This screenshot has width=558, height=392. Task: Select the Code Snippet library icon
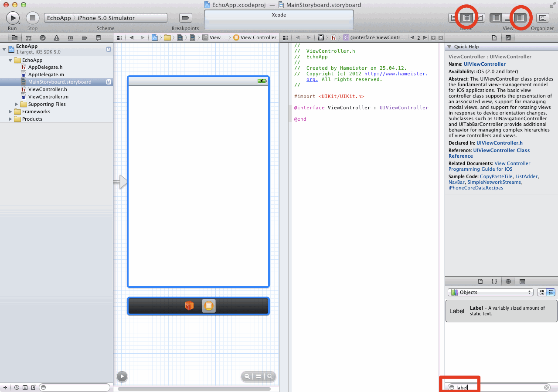(494, 281)
